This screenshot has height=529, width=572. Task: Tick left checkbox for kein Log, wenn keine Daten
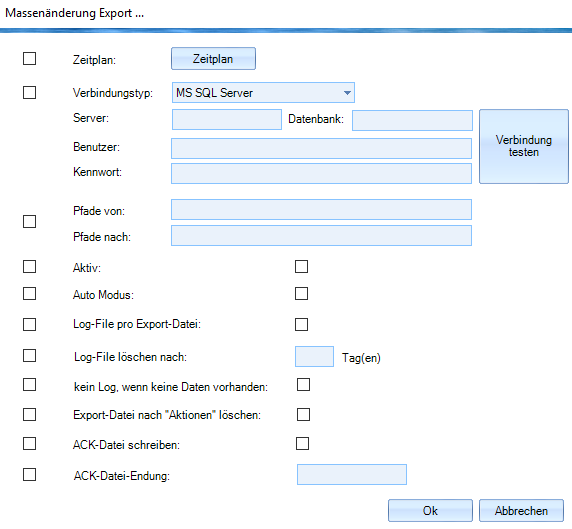[x=30, y=385]
